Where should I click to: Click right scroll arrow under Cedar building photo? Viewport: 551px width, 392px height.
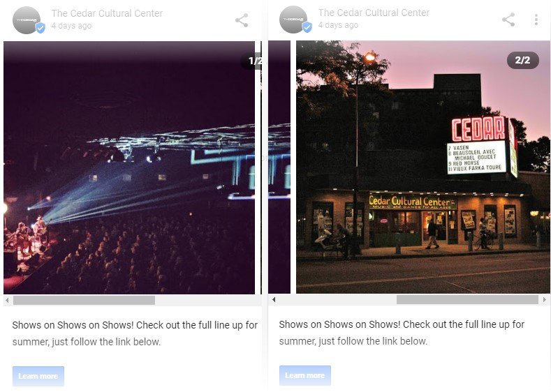pos(544,299)
